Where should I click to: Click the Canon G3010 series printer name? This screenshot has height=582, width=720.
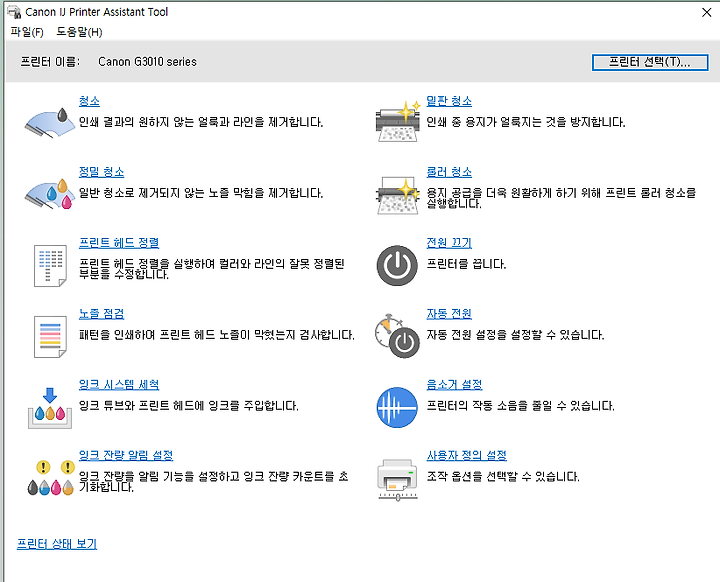click(147, 62)
